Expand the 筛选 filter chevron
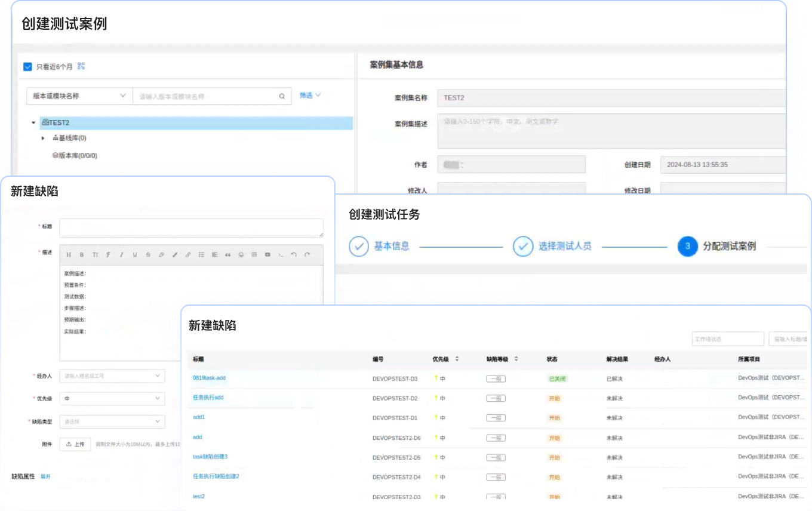 point(318,95)
